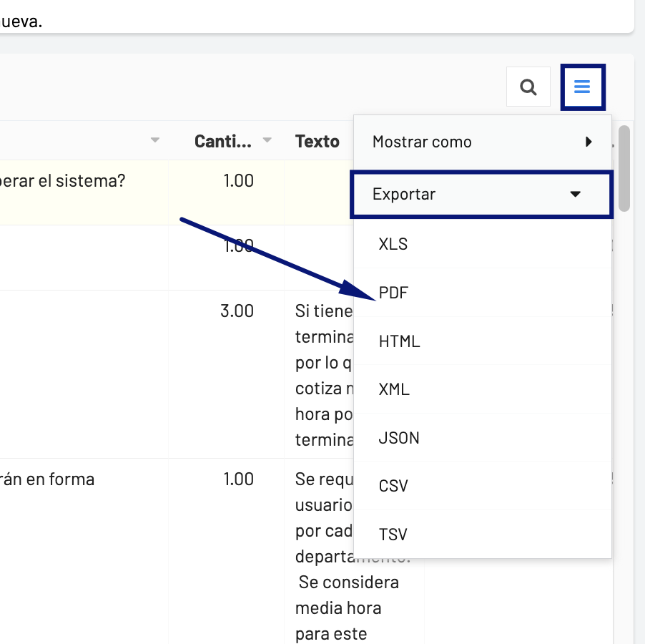Select the 3.00 quantity cell

[x=237, y=311]
